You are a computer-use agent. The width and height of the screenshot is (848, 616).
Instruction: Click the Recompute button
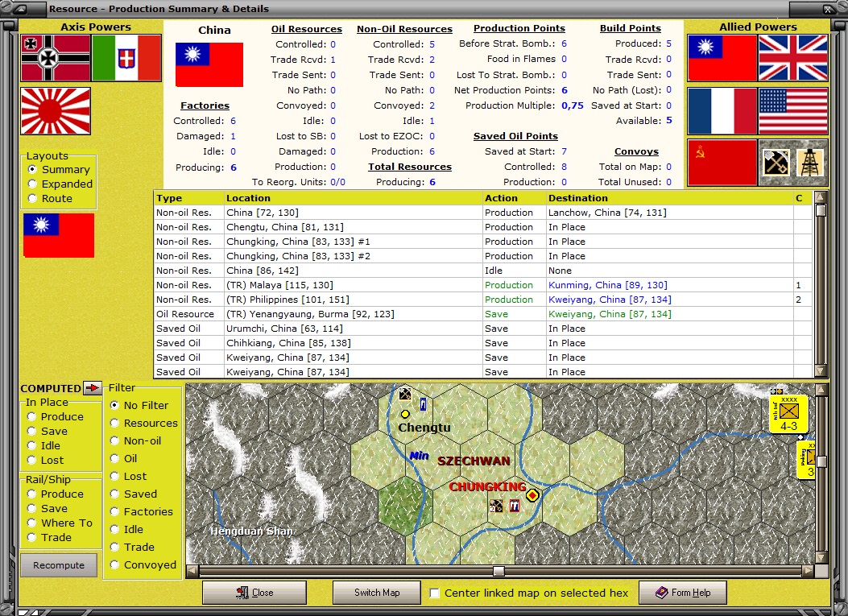[x=59, y=565]
